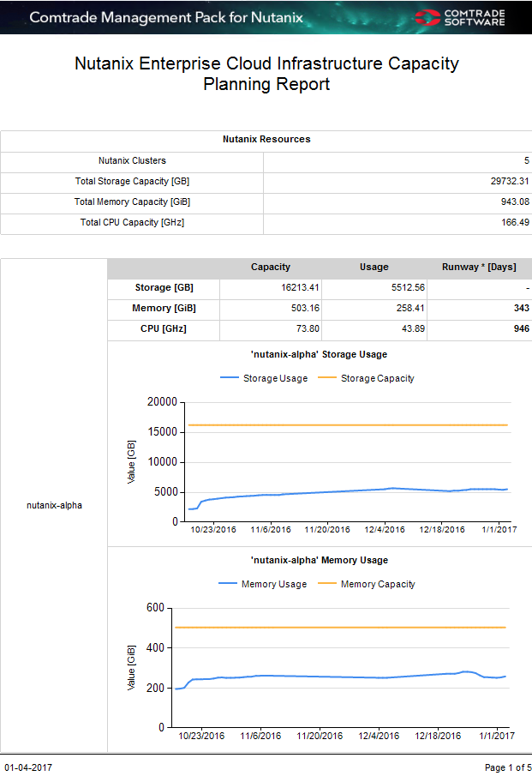This screenshot has width=532, height=776.
Task: Click the Usage column header
Action: pyautogui.click(x=374, y=267)
